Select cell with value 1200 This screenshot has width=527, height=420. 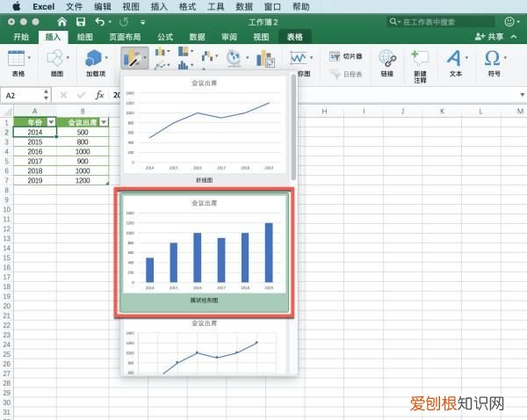(x=83, y=181)
